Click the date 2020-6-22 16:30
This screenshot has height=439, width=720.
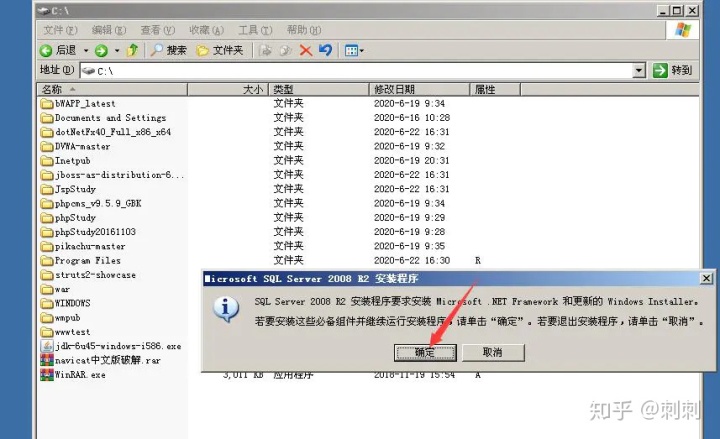(412, 261)
